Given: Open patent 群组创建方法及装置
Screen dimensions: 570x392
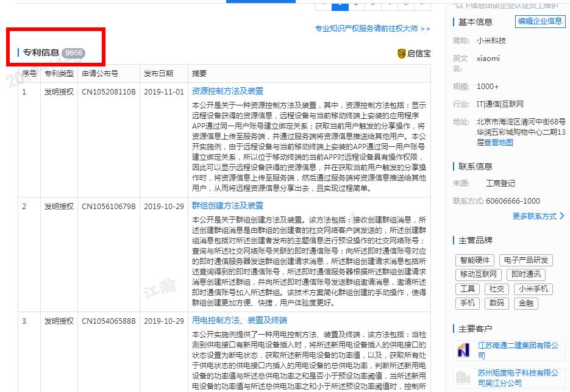Looking at the screenshot, I should 227,205.
